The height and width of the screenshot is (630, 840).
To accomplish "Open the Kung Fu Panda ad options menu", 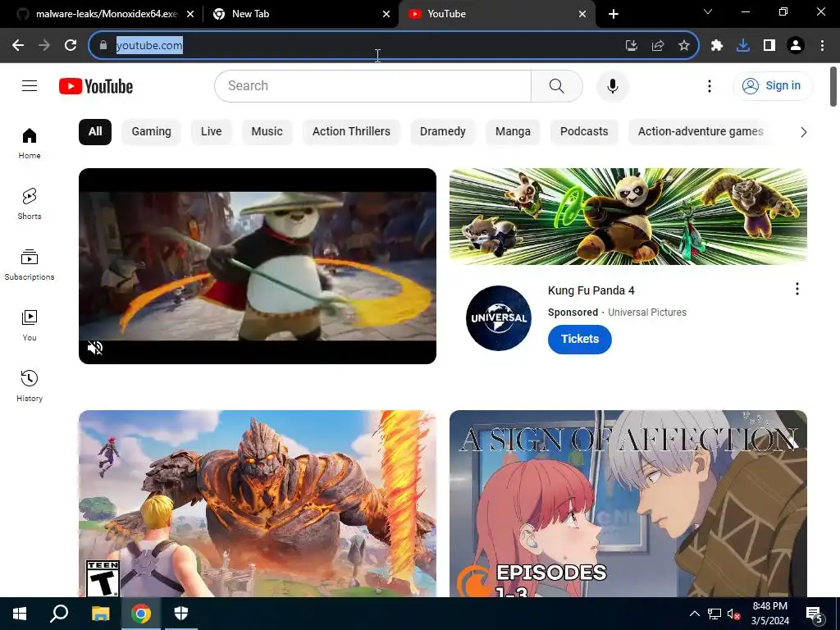I will coord(797,290).
